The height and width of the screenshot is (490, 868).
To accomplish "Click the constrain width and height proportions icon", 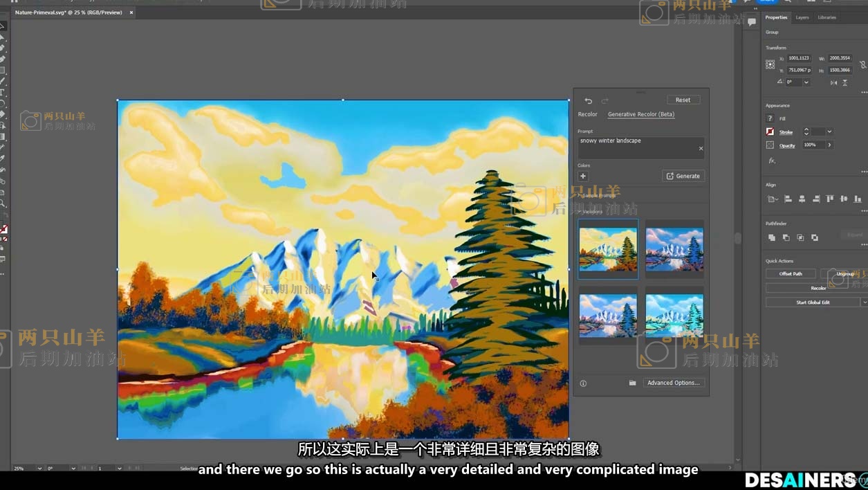I will pyautogui.click(x=862, y=64).
